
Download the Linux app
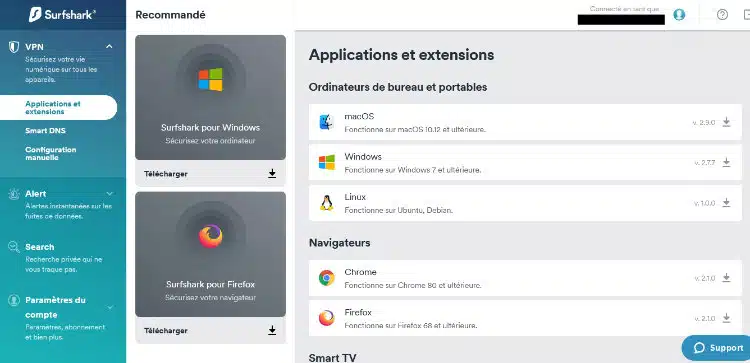(726, 203)
